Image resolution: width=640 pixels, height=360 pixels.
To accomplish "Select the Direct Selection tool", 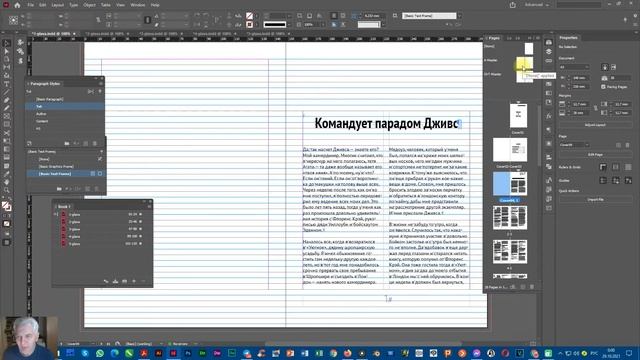I will (7, 51).
